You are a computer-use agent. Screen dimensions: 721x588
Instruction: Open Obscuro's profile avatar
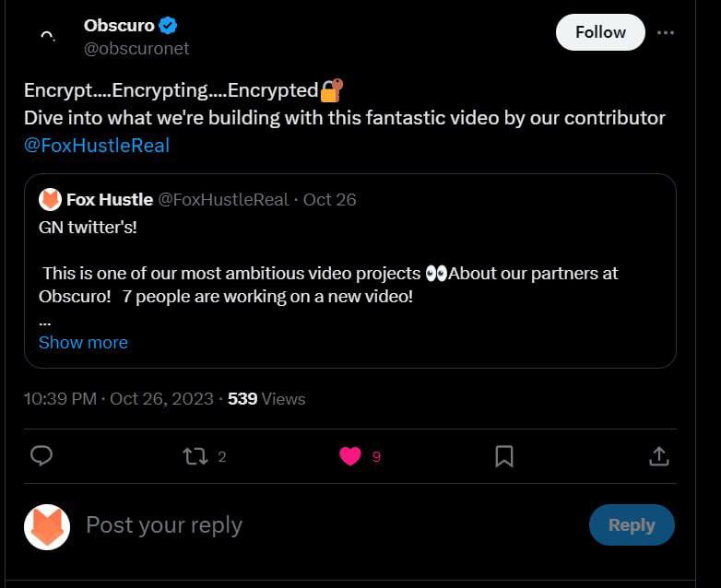[49, 36]
